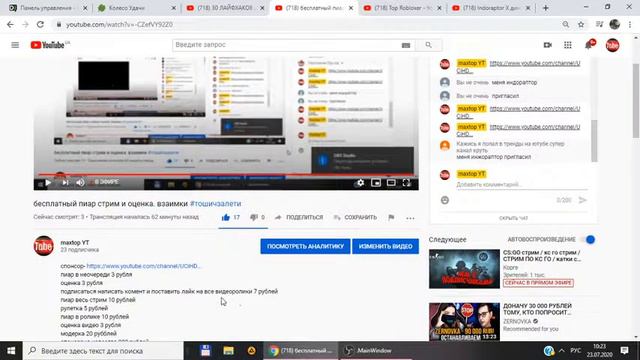The height and width of the screenshot is (360, 640).
Task: Click the Windows taskbar search box
Action: click(x=103, y=351)
